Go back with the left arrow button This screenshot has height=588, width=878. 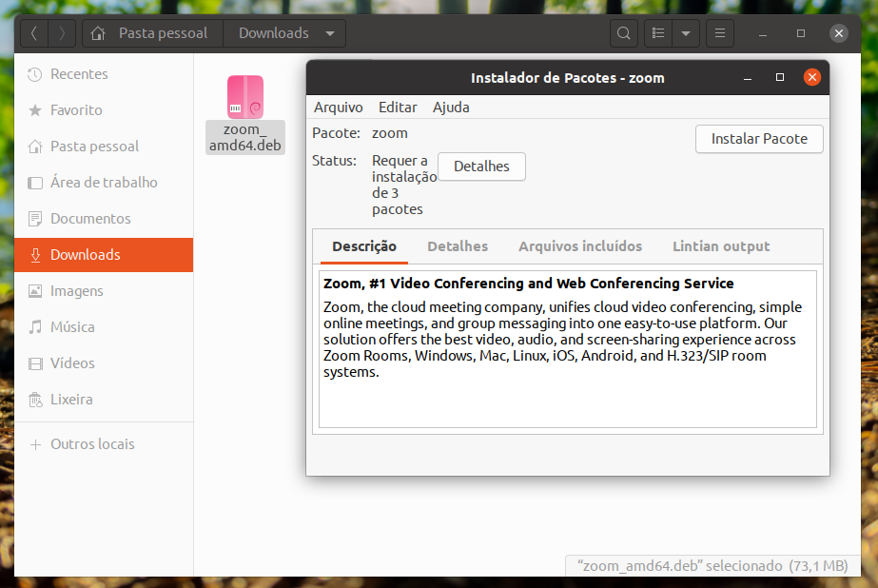tap(34, 33)
